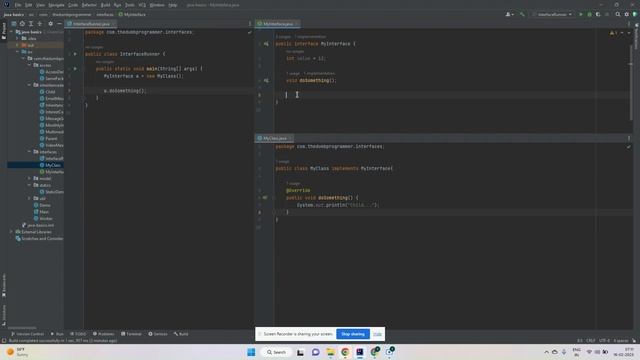Click the Build hammer icon in toolbar

point(522,14)
